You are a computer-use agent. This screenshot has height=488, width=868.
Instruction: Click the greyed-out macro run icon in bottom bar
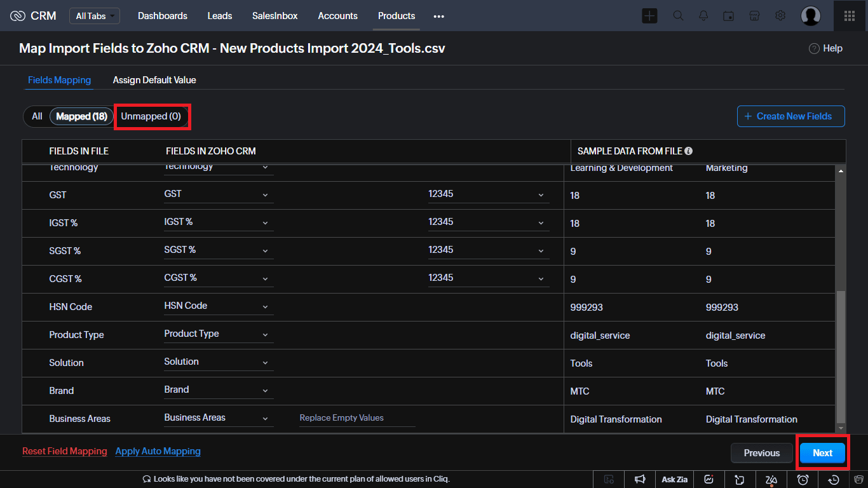pos(609,480)
